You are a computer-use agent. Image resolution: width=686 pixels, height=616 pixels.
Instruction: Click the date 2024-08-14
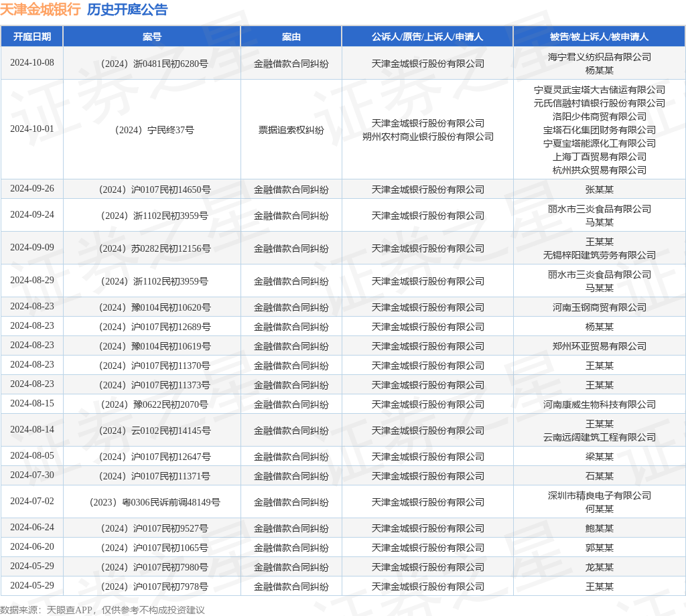click(x=32, y=430)
